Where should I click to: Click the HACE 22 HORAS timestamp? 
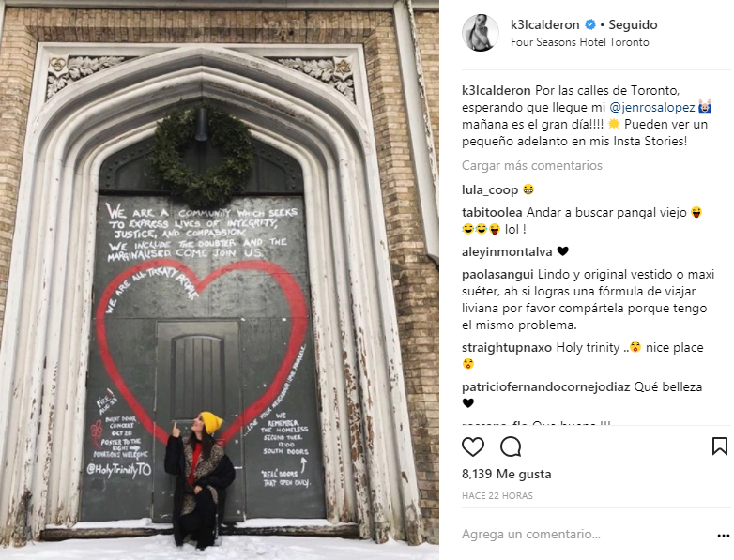[497, 496]
